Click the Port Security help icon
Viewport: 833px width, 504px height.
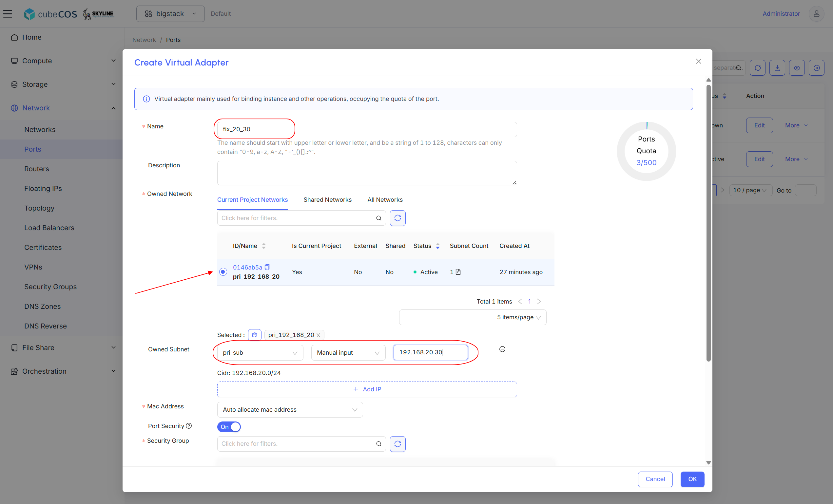189,426
